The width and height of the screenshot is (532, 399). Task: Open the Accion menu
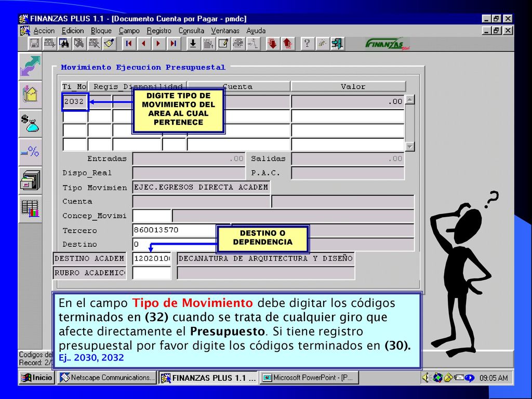[44, 31]
